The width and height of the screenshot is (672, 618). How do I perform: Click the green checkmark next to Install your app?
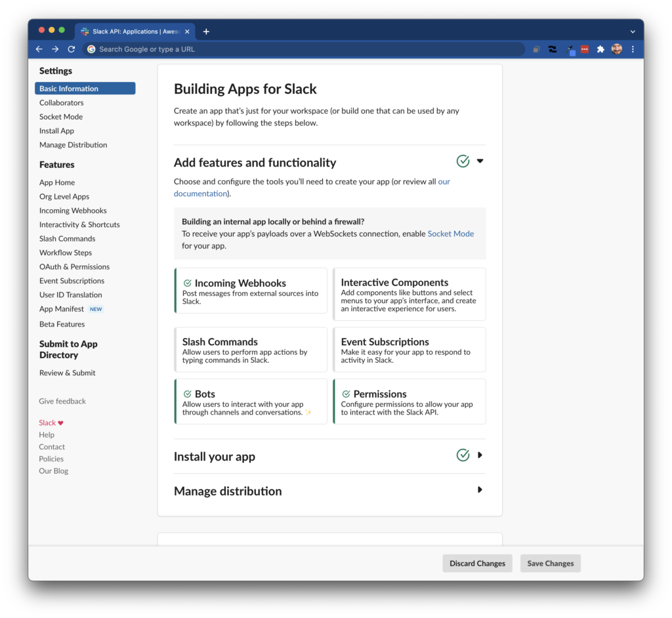(x=463, y=455)
